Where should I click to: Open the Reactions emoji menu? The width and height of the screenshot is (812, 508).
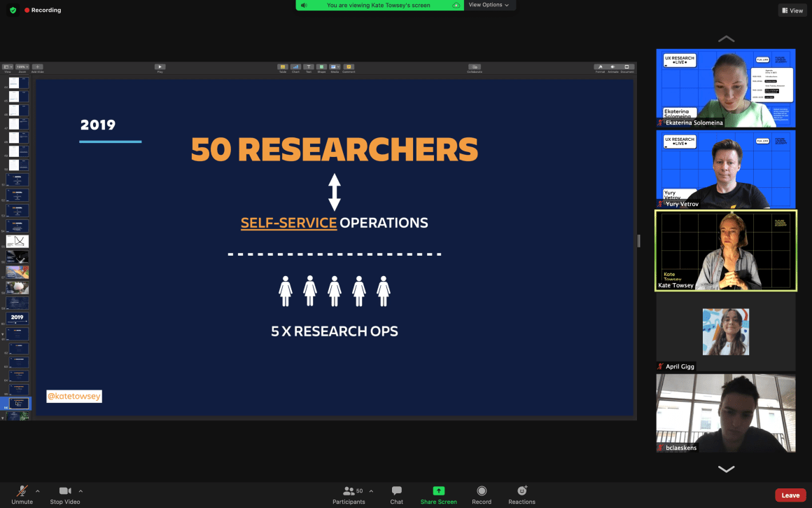coord(521,495)
